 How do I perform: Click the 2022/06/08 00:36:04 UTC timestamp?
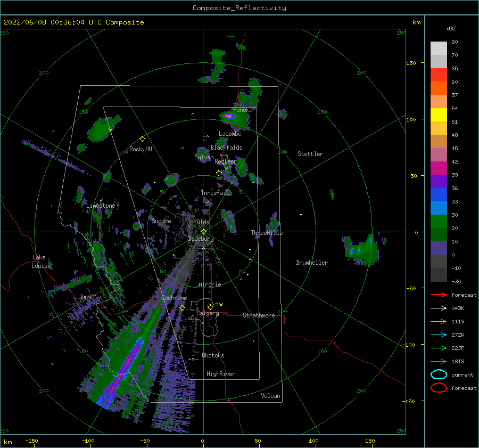click(x=73, y=22)
